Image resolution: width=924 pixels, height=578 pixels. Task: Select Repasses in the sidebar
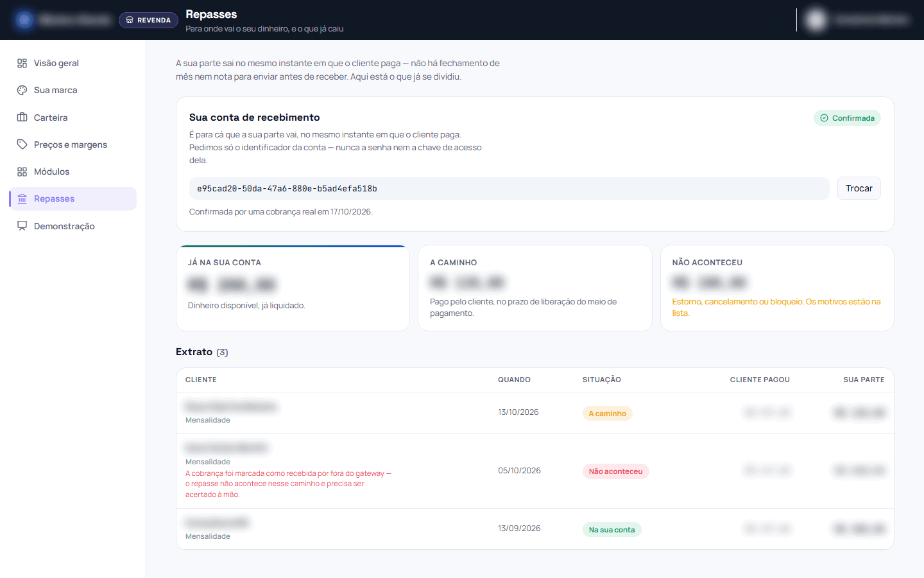[x=73, y=198]
